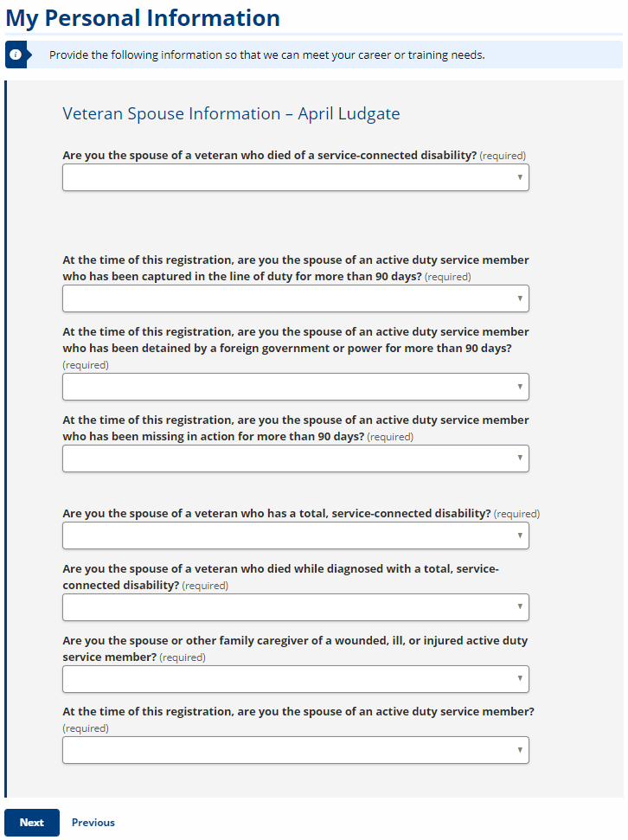The width and height of the screenshot is (628, 840).
Task: Open the died while diagnosed dropdown
Action: point(295,607)
